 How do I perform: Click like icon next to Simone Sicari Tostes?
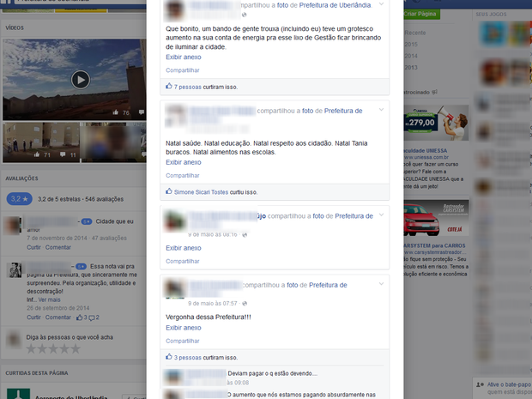168,192
